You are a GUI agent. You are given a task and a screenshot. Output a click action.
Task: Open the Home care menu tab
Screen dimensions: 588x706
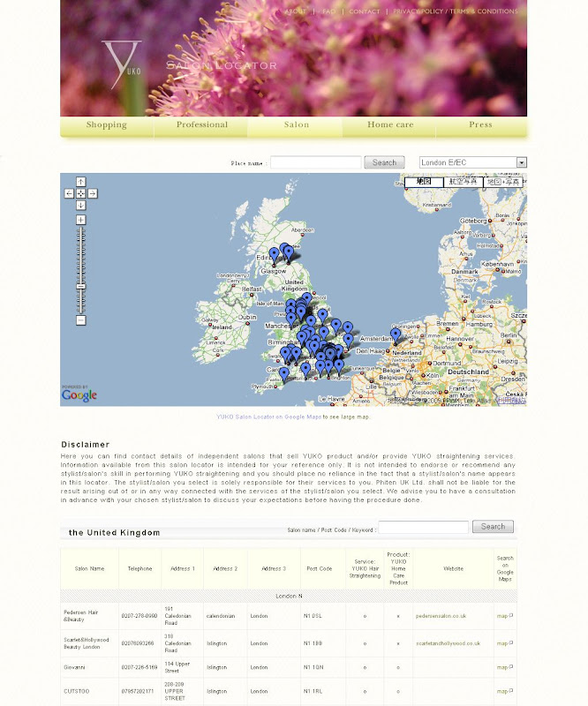390,124
